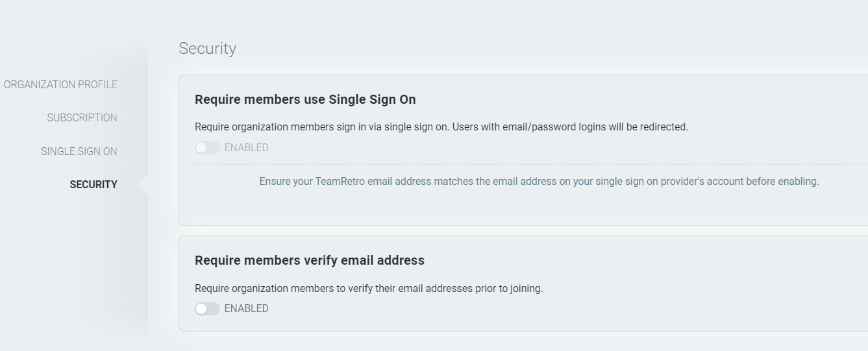Viewport: 868px width, 351px height.
Task: Select Single Sign On in sidebar
Action: click(79, 151)
